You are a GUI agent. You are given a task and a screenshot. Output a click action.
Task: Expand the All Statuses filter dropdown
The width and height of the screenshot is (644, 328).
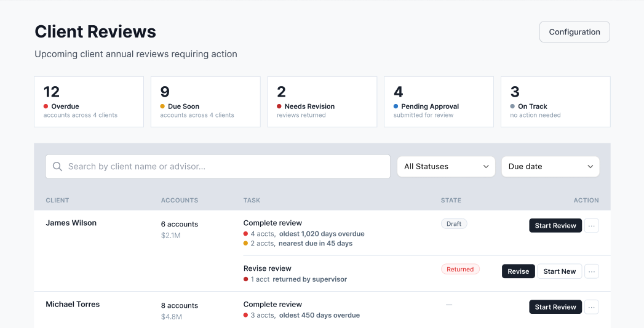tap(446, 167)
